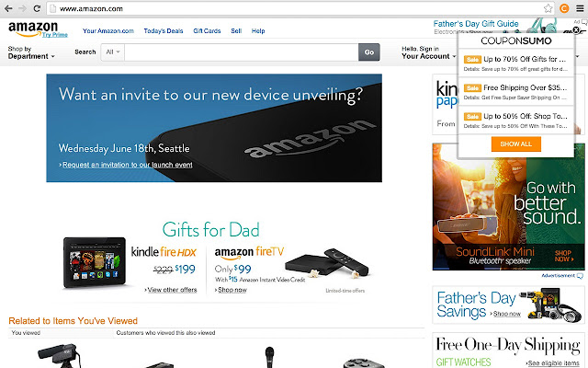Click the Try Prime link
This screenshot has height=368, width=588.
point(55,35)
